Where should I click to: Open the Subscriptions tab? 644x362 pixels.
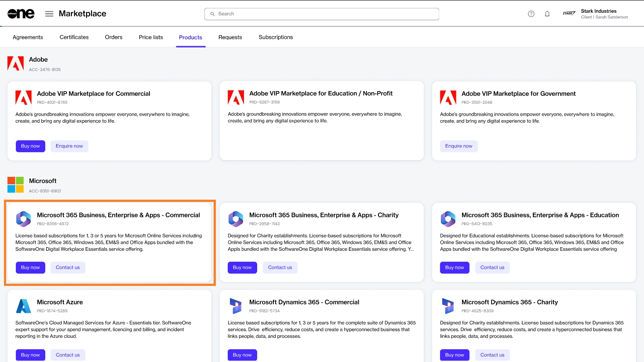point(276,37)
